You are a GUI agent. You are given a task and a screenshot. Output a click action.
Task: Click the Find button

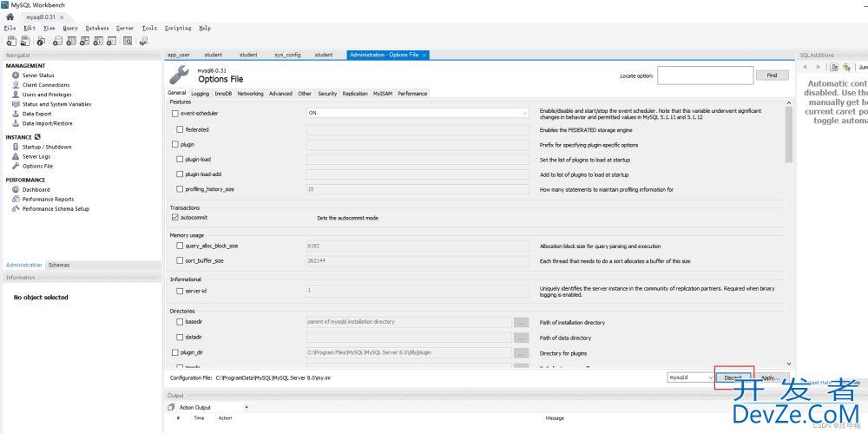point(773,75)
